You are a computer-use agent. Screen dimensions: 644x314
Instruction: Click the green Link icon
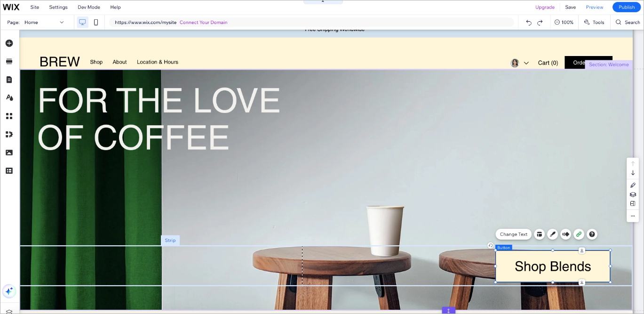point(579,234)
